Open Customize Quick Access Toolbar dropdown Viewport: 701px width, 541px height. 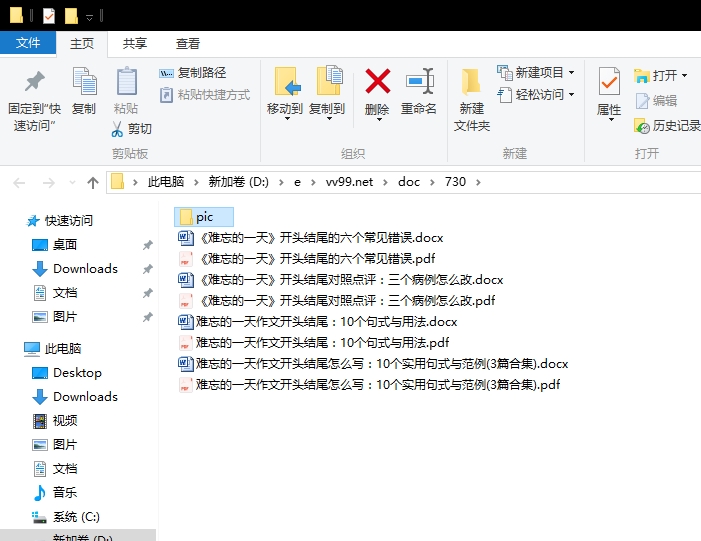pos(89,17)
